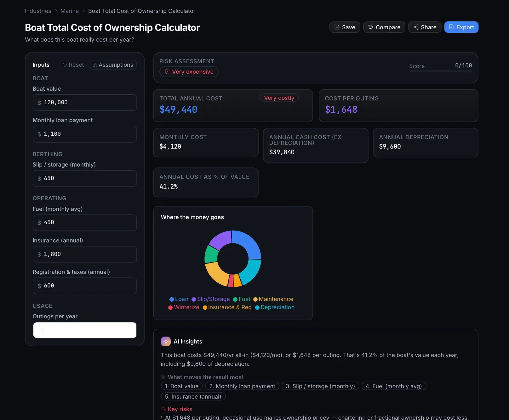Go to Marine breadcrumb

click(x=70, y=11)
